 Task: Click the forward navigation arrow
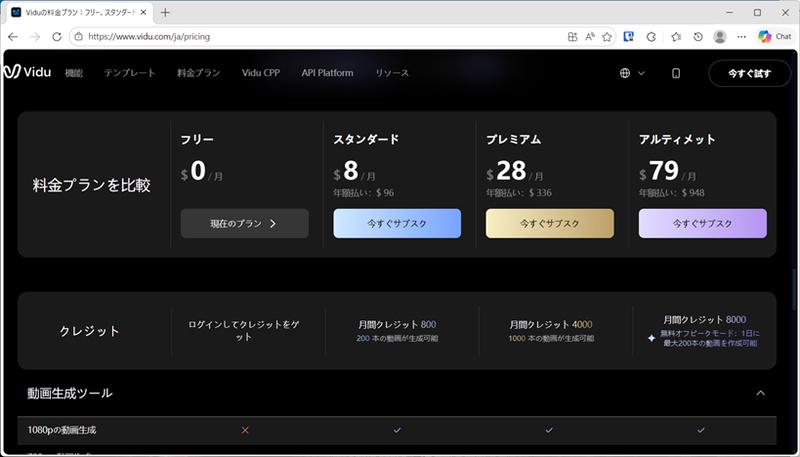point(35,37)
